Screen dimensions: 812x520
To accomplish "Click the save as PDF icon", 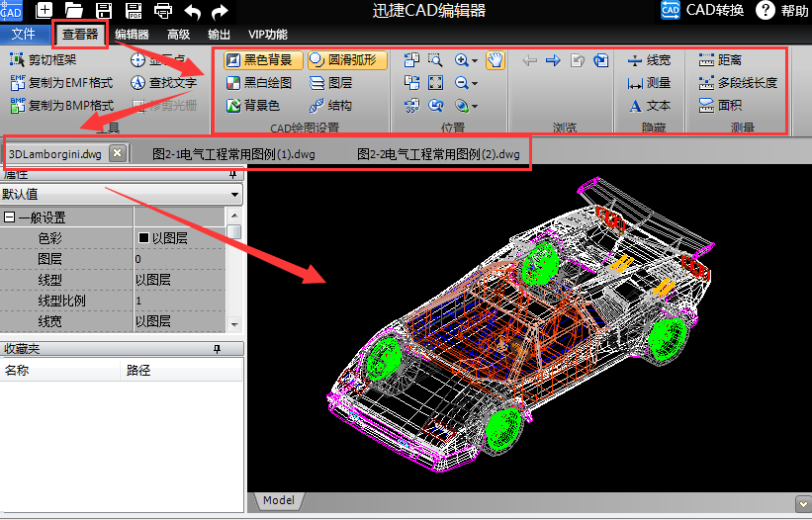I will point(134,10).
